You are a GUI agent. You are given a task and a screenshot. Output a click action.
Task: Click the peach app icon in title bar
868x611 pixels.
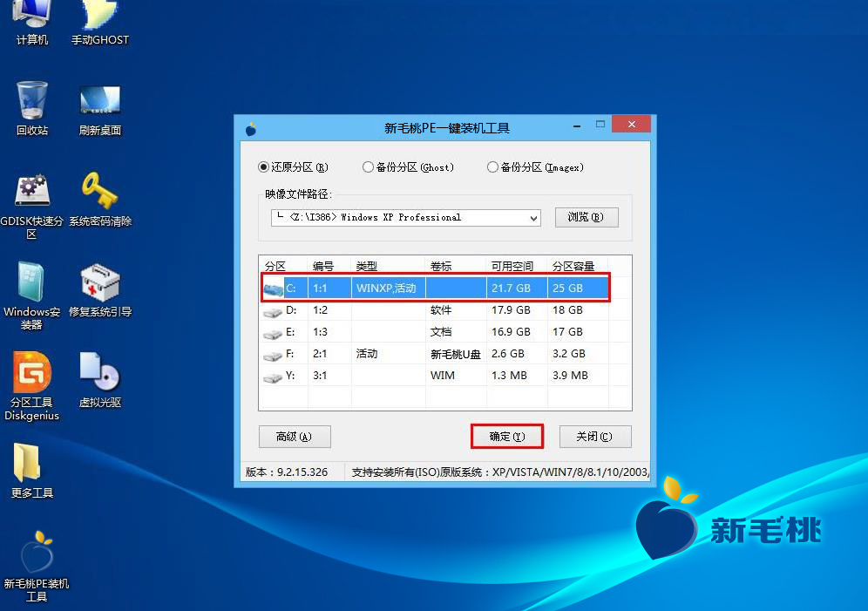click(251, 129)
